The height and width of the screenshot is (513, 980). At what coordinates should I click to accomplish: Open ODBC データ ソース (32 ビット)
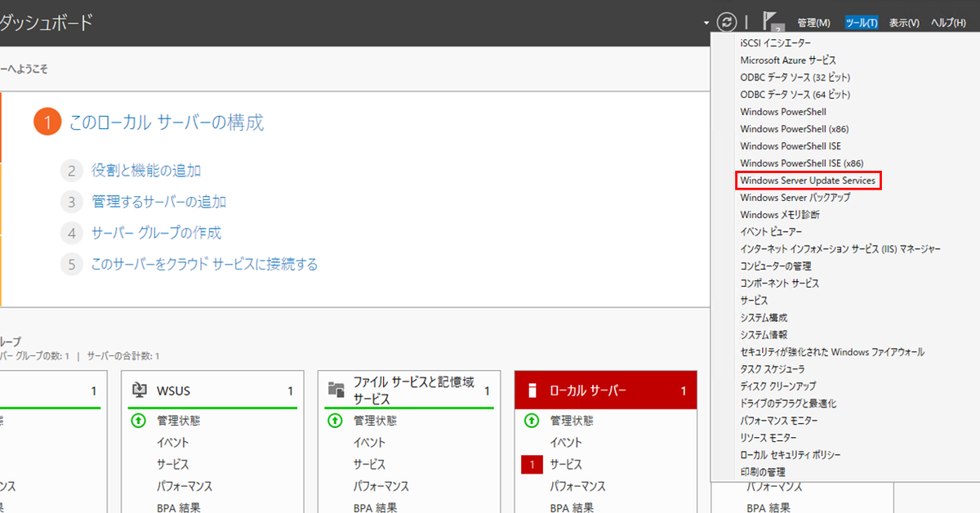[x=795, y=77]
